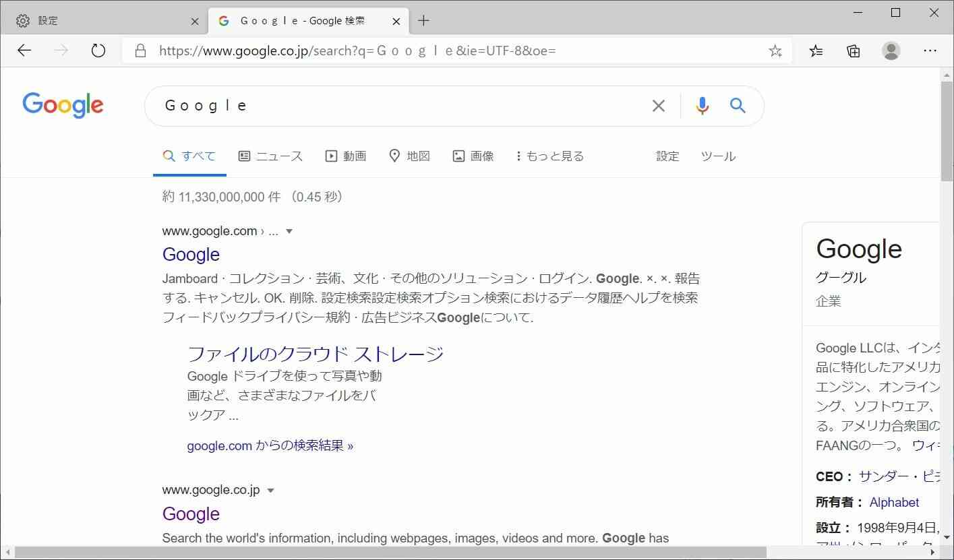Open the Favorites list icon
This screenshot has height=560, width=954.
pos(816,51)
